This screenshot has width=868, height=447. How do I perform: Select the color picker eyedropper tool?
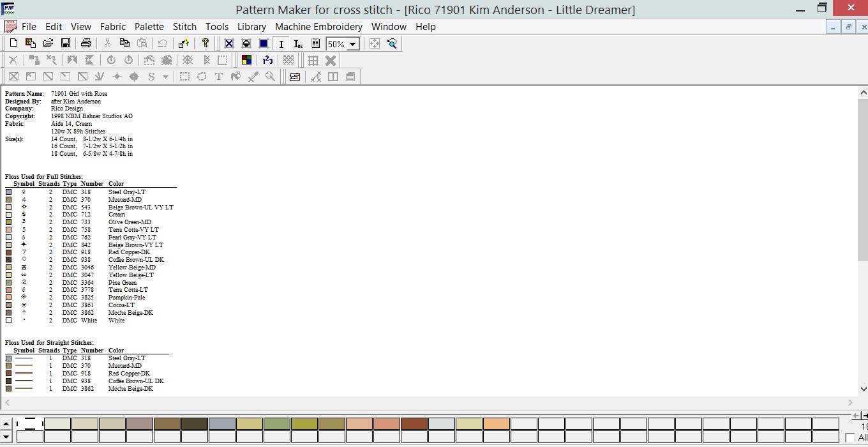[253, 77]
